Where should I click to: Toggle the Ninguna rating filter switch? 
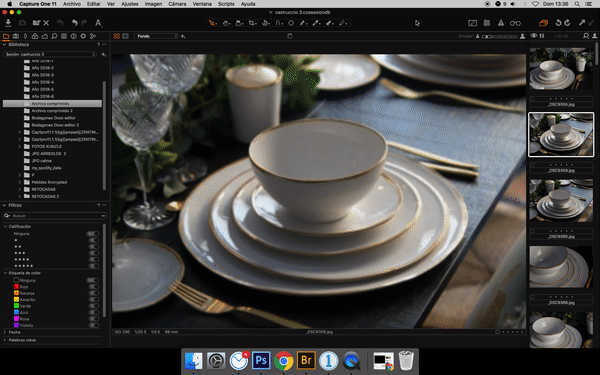click(x=93, y=233)
